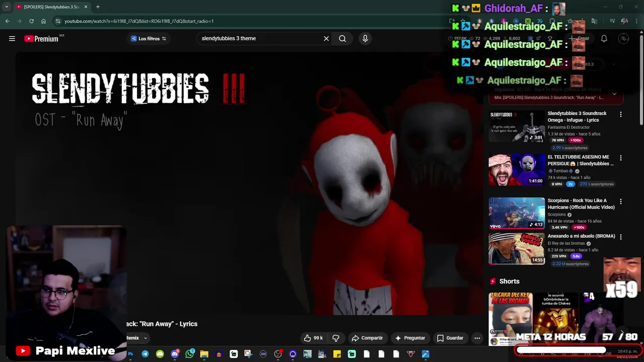Open the YouTube notifications bell
644x362 pixels.
604,39
